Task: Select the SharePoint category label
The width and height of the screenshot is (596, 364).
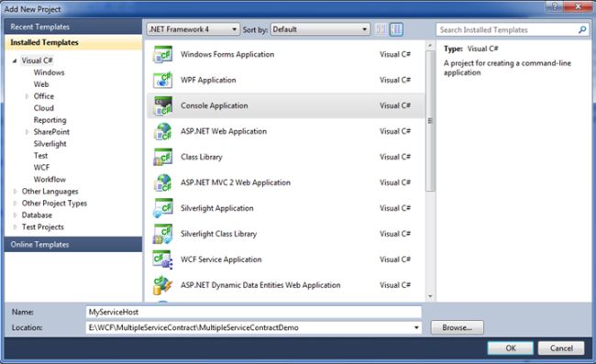Action: point(51,132)
